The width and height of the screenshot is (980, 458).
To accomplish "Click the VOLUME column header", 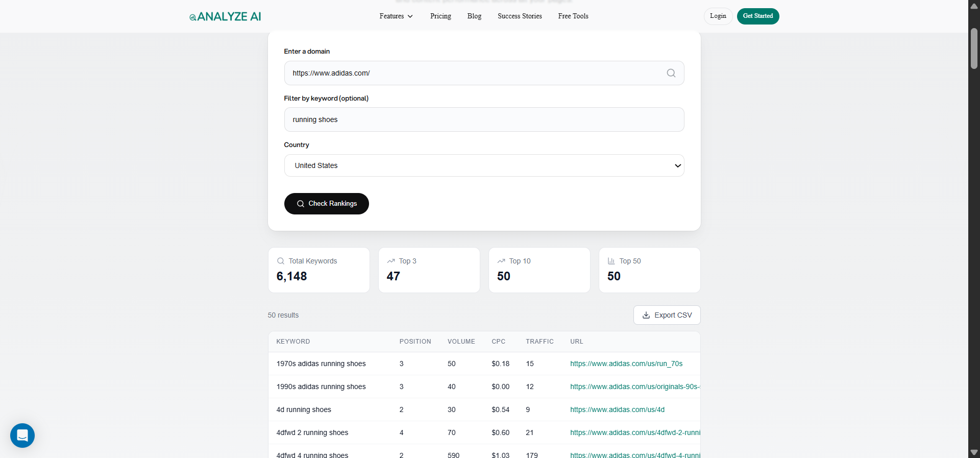I will pos(461,342).
